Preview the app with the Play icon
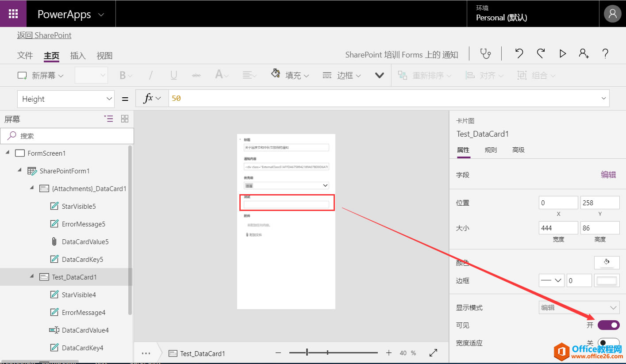Viewport: 626px width, 364px height. [x=562, y=54]
